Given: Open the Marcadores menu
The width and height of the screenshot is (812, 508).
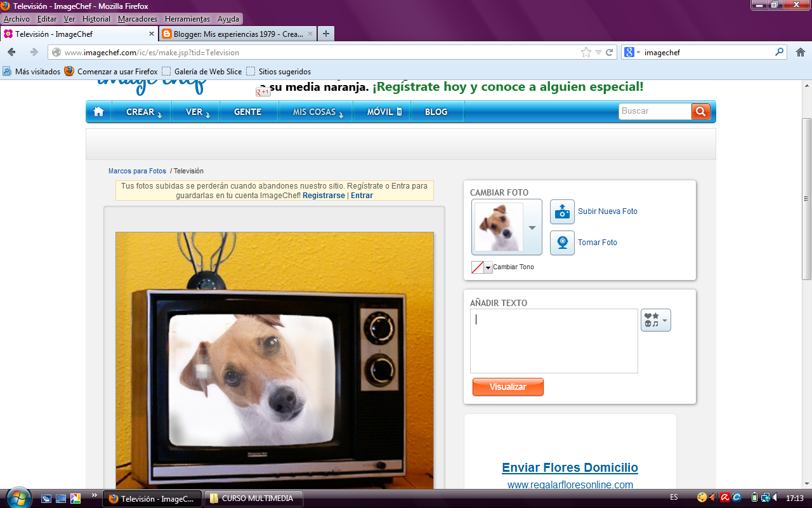Looking at the screenshot, I should [136, 18].
